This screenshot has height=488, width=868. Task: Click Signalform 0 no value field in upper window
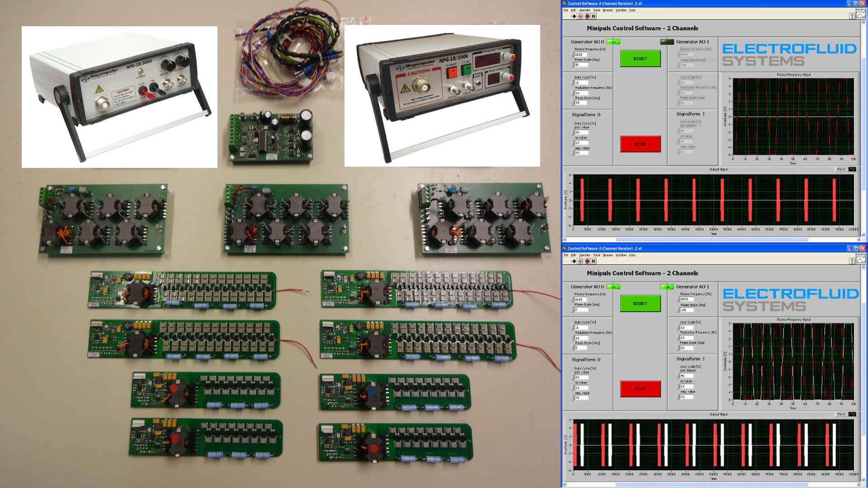point(581,143)
